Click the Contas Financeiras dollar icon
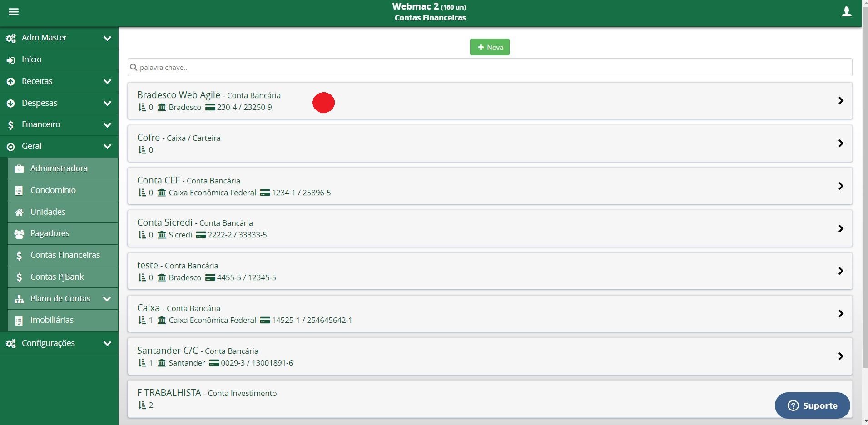868x425 pixels. (19, 256)
